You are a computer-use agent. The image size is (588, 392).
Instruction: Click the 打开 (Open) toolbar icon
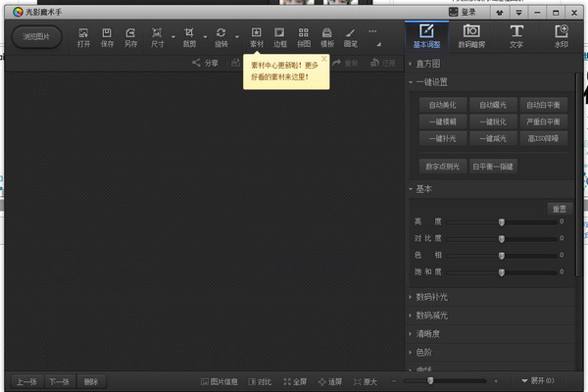[x=83, y=36]
